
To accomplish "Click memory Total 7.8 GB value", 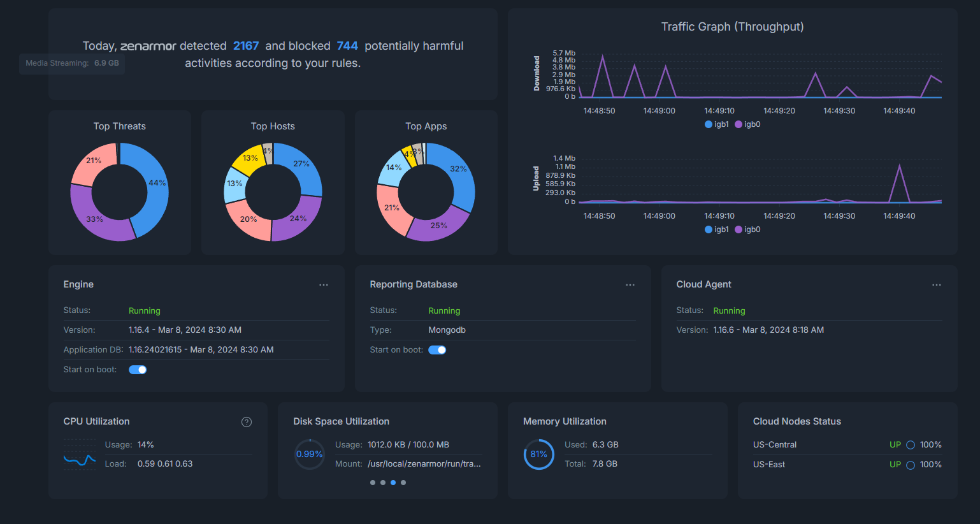I will pyautogui.click(x=605, y=464).
